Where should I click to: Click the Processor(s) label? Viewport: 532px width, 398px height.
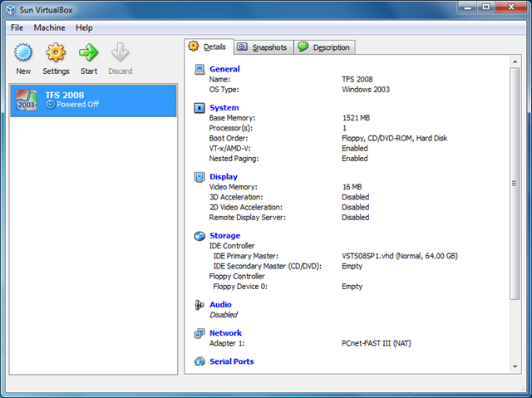pos(231,128)
